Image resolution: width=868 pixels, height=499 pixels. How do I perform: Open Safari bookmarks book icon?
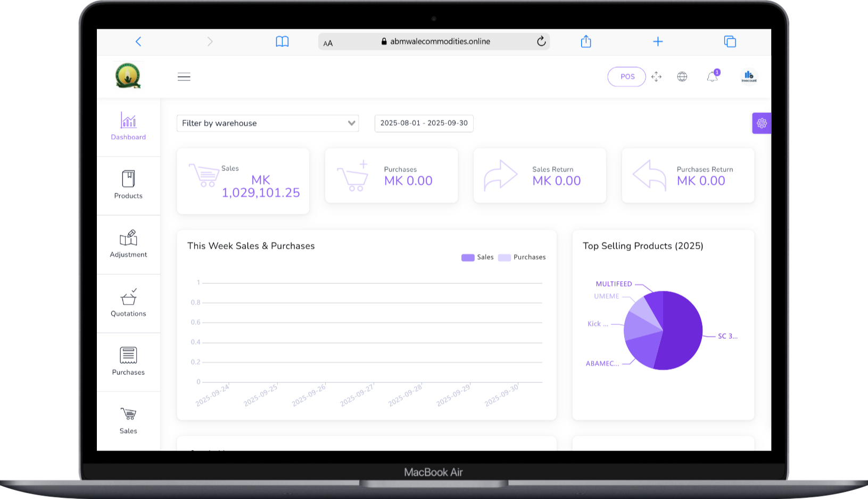click(282, 42)
